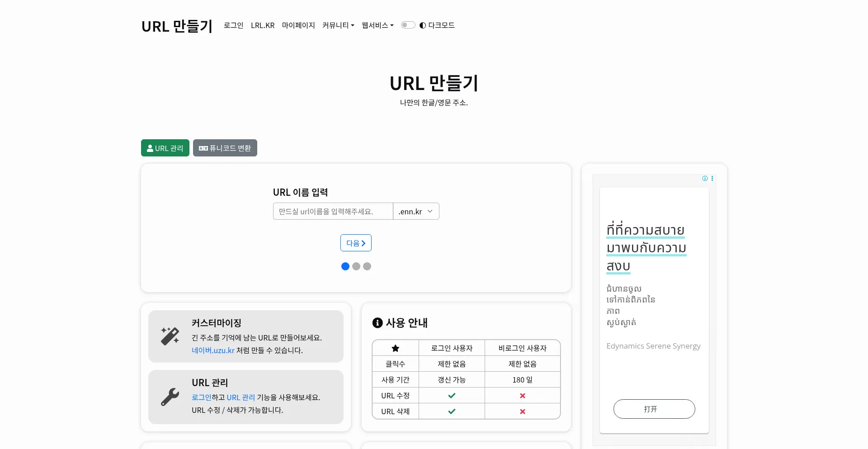The image size is (868, 449).
Task: Select the first blue step dot
Action: point(345,266)
